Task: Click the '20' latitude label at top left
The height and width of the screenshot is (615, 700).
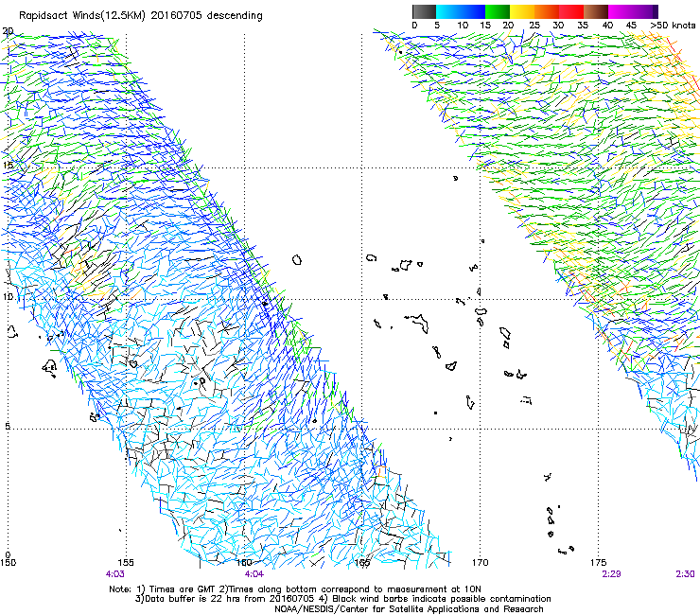Action: (x=8, y=31)
